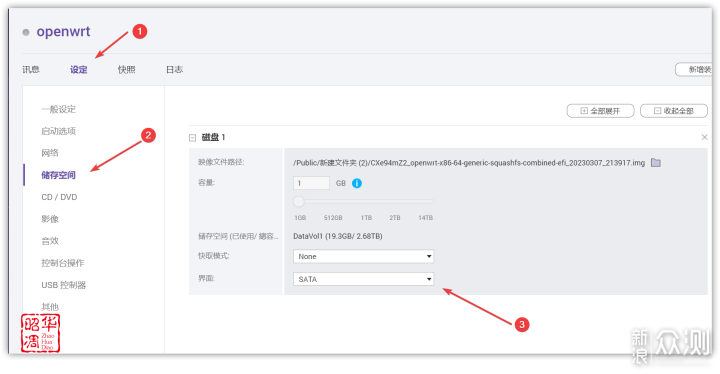
Task: Select 一般设定 in the sidebar
Action: (x=58, y=109)
